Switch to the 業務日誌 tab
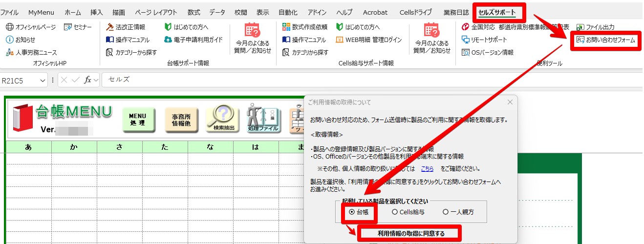Screen dimensions: 644x244 (x=456, y=12)
